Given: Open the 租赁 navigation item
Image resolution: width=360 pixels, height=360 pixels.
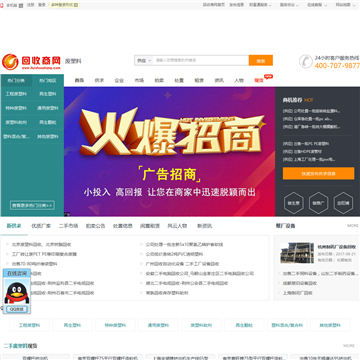Looking at the screenshot, I should 199,80.
